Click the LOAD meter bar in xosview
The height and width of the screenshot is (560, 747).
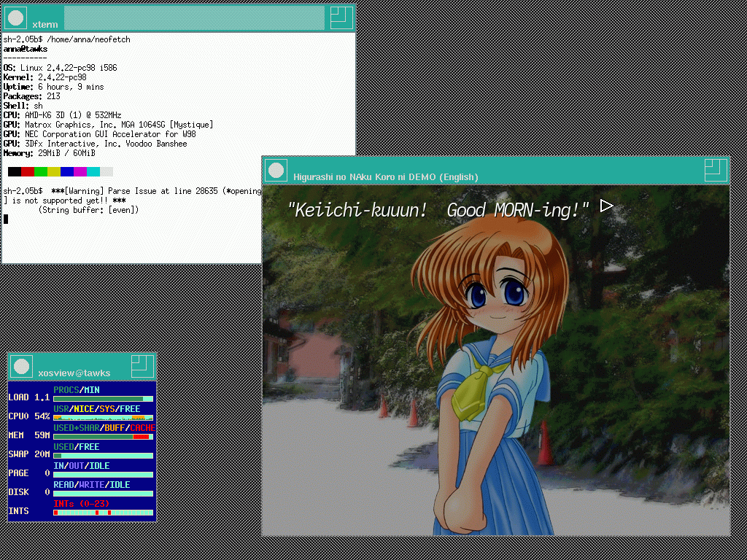click(x=104, y=399)
